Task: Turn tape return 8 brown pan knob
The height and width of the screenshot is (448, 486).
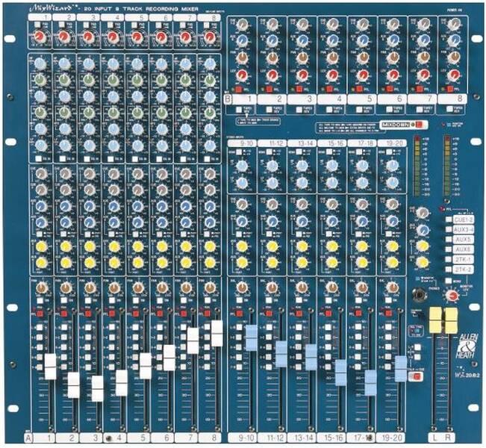Action: point(454,57)
